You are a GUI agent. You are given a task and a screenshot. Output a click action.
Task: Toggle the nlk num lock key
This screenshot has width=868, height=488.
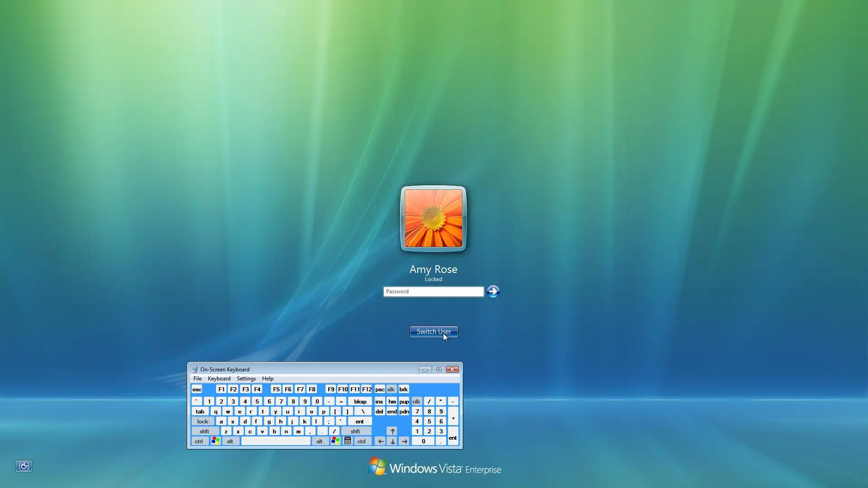(x=416, y=401)
